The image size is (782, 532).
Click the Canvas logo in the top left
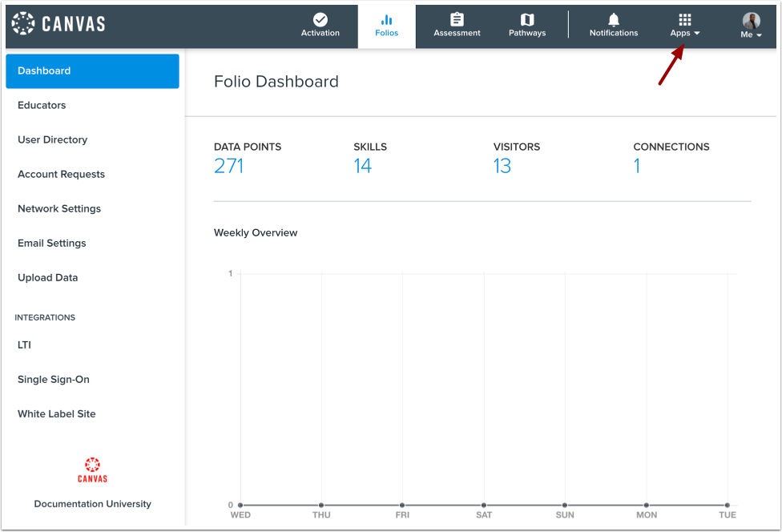57,24
